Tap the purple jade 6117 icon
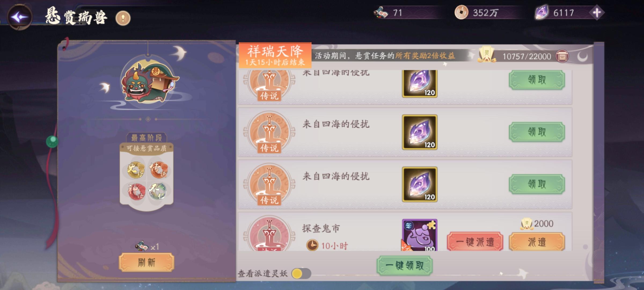The image size is (644, 290). click(542, 13)
